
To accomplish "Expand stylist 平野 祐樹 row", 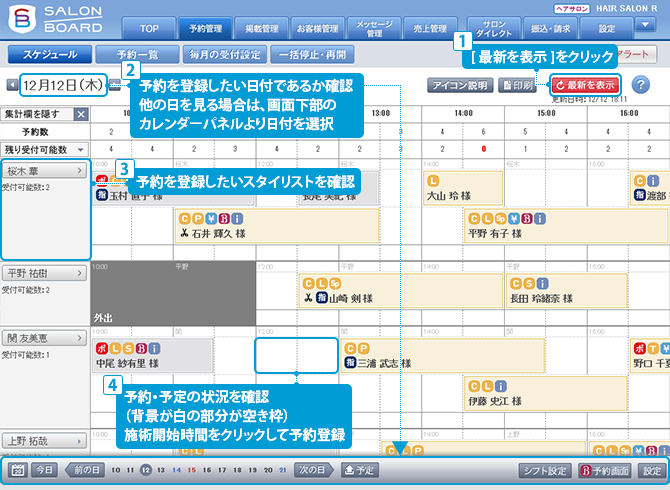I will (44, 273).
